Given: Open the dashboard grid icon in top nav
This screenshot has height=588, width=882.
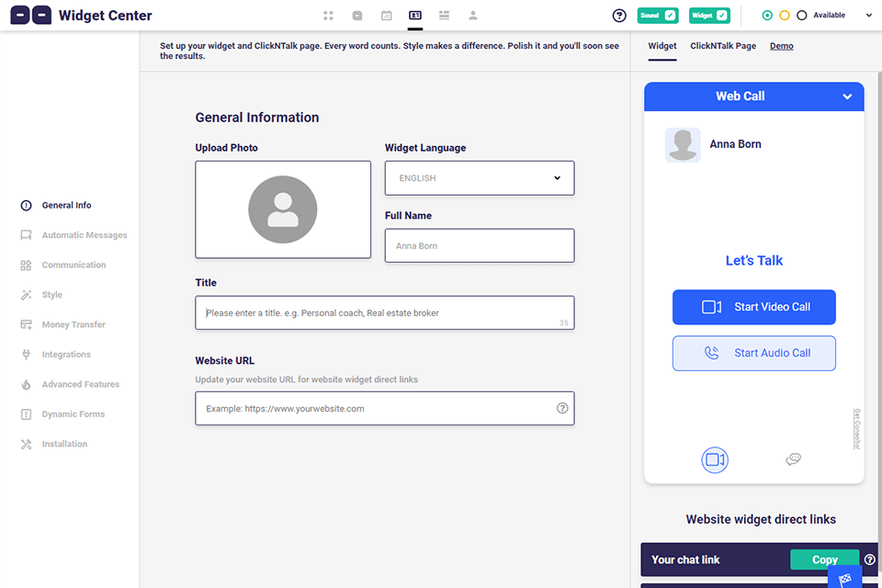Looking at the screenshot, I should tap(329, 16).
